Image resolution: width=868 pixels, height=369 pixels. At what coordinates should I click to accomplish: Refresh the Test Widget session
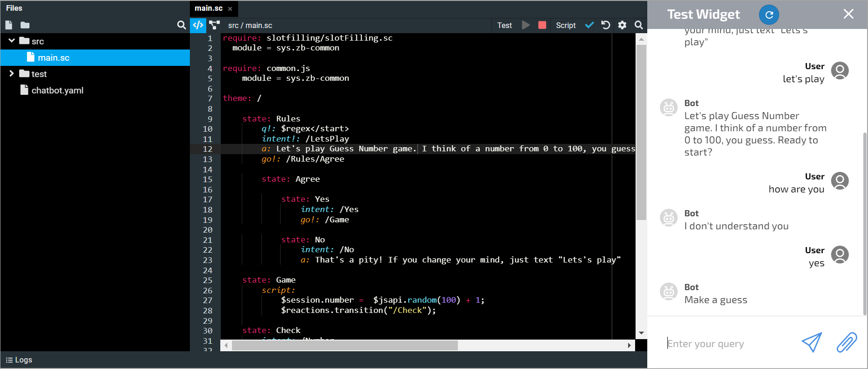point(769,15)
